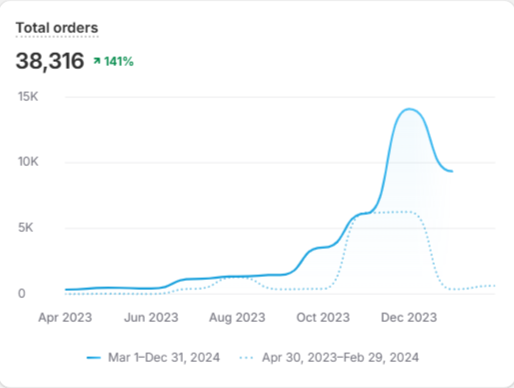Click the Oct 2023 axis label
The width and height of the screenshot is (514, 388).
[x=323, y=317]
